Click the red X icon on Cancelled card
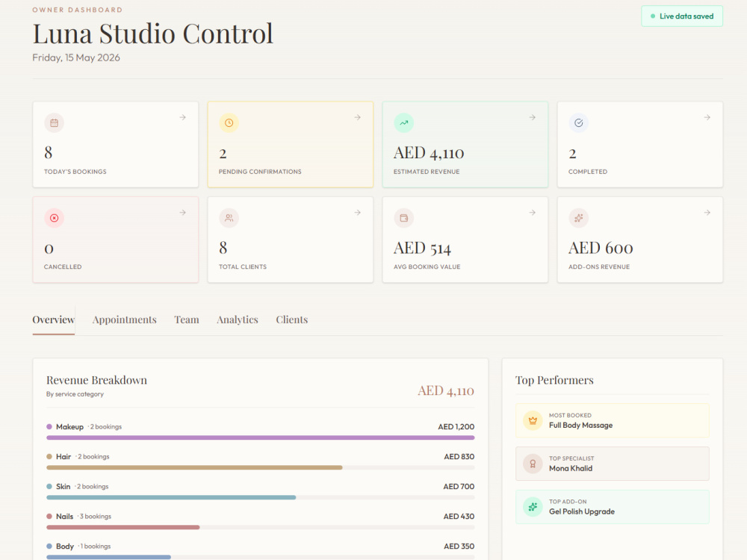The height and width of the screenshot is (560, 747). click(55, 218)
